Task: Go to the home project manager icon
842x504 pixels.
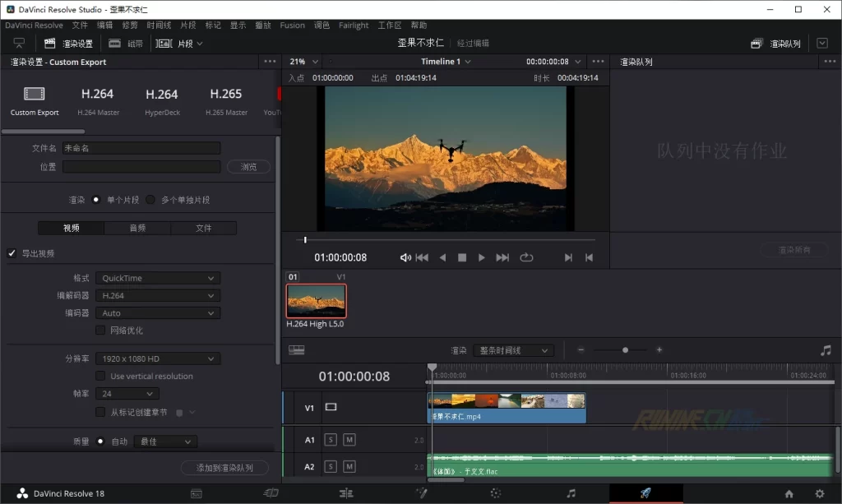Action: [x=789, y=493]
